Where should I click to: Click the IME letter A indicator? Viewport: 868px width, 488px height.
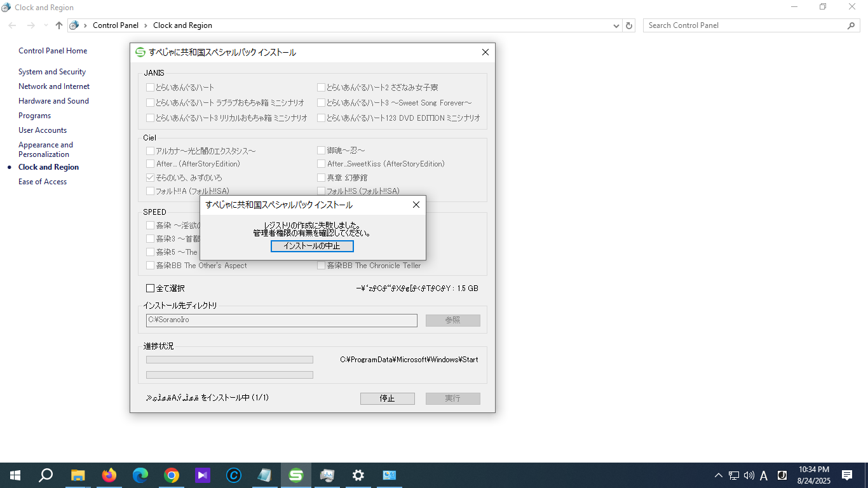tap(764, 475)
